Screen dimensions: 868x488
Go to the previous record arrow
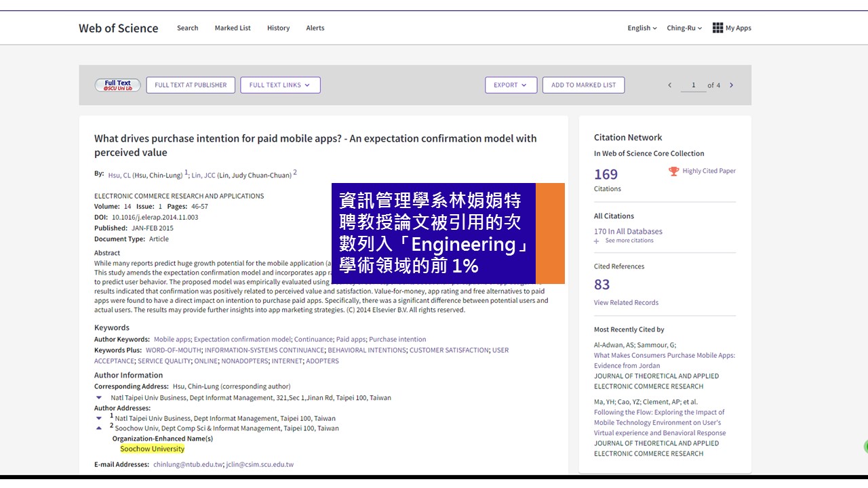coord(670,85)
